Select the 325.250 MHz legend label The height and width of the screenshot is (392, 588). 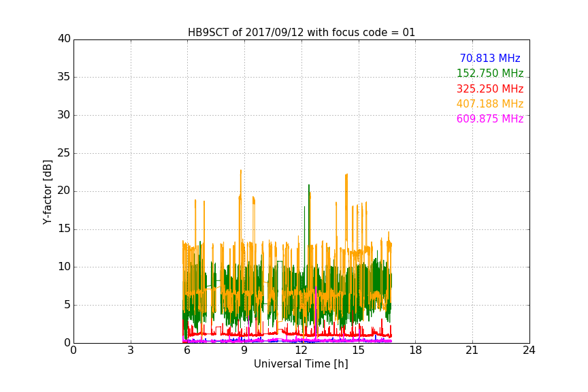(x=490, y=88)
